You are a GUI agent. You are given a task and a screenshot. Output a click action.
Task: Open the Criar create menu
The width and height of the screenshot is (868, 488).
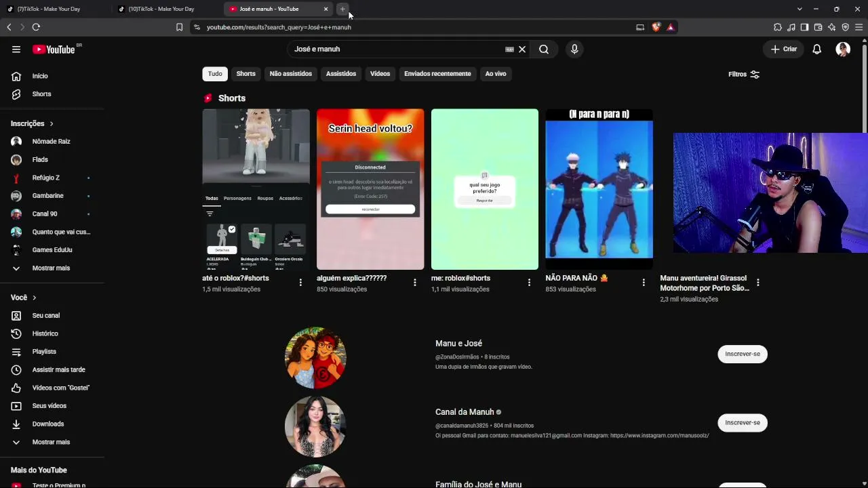pyautogui.click(x=784, y=49)
